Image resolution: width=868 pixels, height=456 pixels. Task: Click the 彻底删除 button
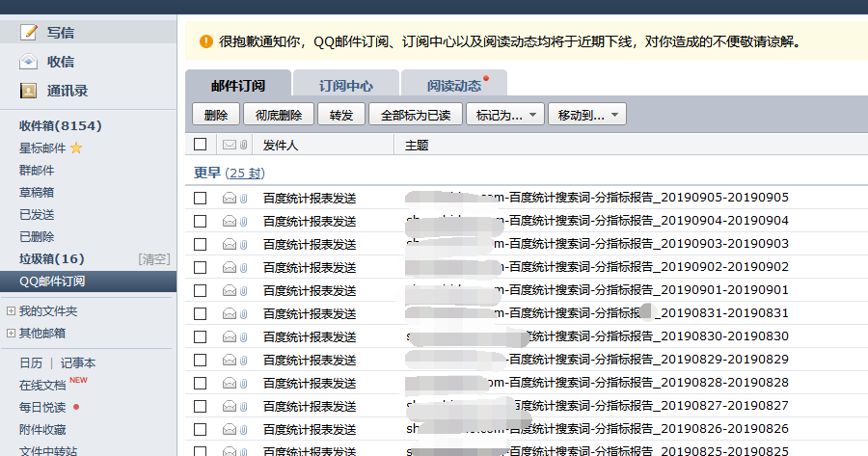279,115
